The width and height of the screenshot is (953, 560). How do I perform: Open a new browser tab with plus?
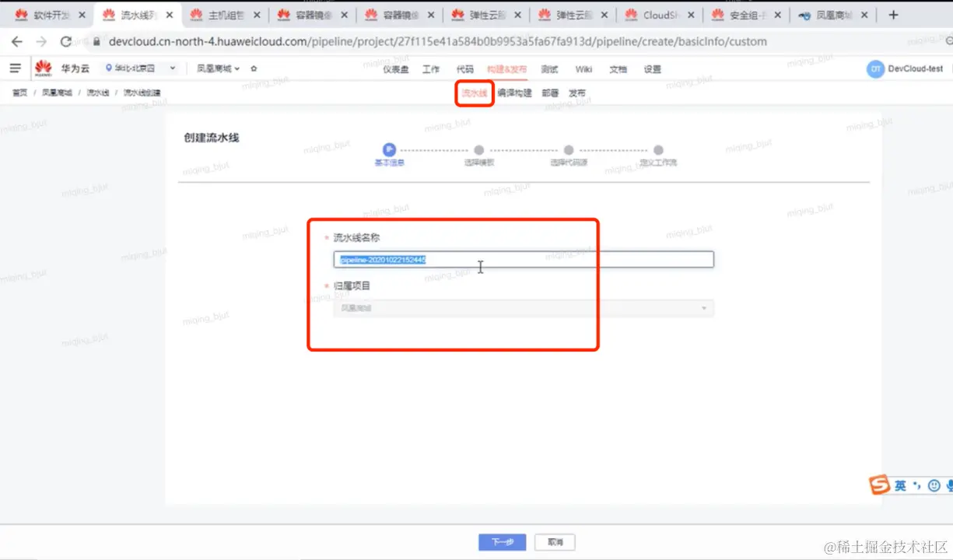point(894,15)
